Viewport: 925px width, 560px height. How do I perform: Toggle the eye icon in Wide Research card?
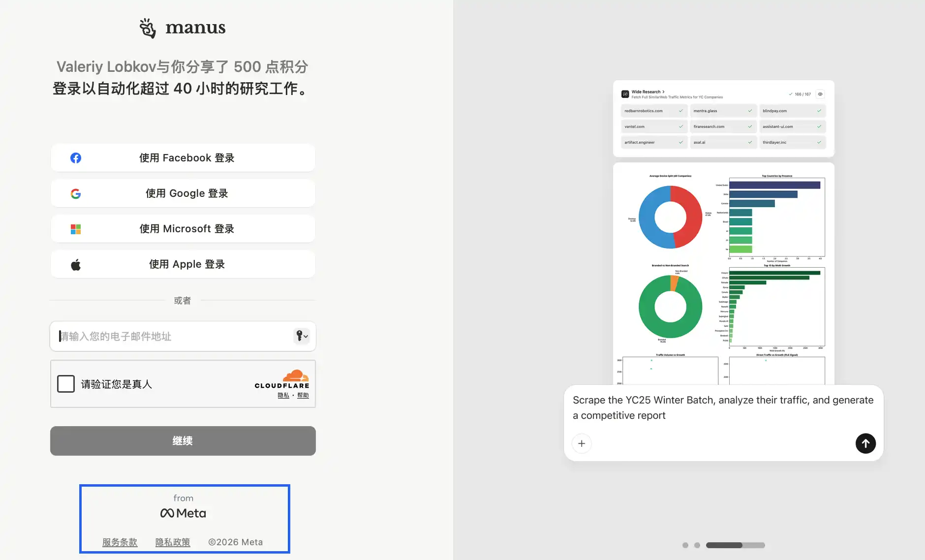[820, 94]
